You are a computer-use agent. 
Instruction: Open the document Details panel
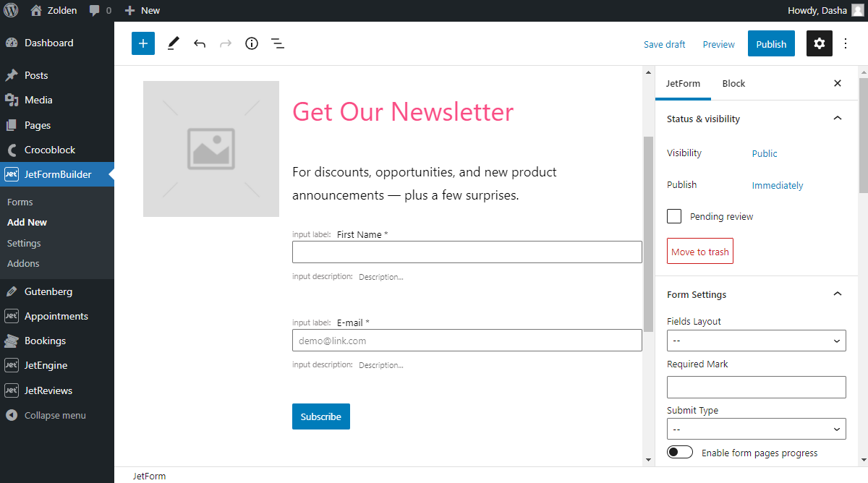pos(251,43)
